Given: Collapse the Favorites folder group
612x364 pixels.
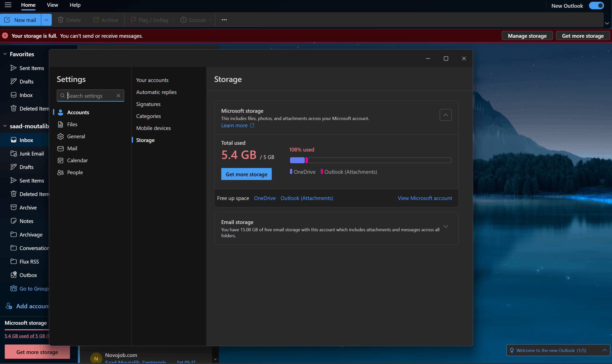Looking at the screenshot, I should [x=5, y=54].
